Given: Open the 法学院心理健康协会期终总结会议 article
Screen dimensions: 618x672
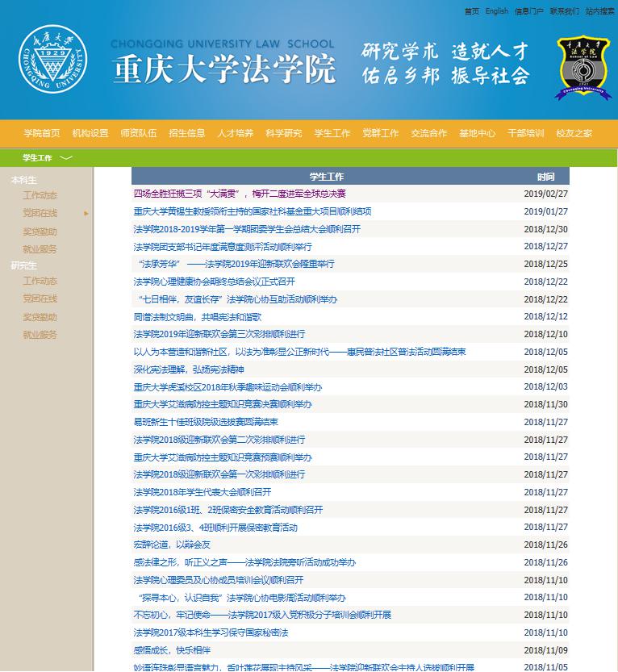Looking at the screenshot, I should (215, 282).
